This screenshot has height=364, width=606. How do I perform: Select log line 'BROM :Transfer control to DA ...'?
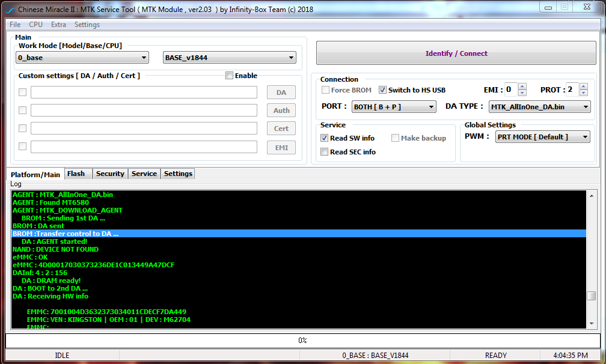(299, 234)
